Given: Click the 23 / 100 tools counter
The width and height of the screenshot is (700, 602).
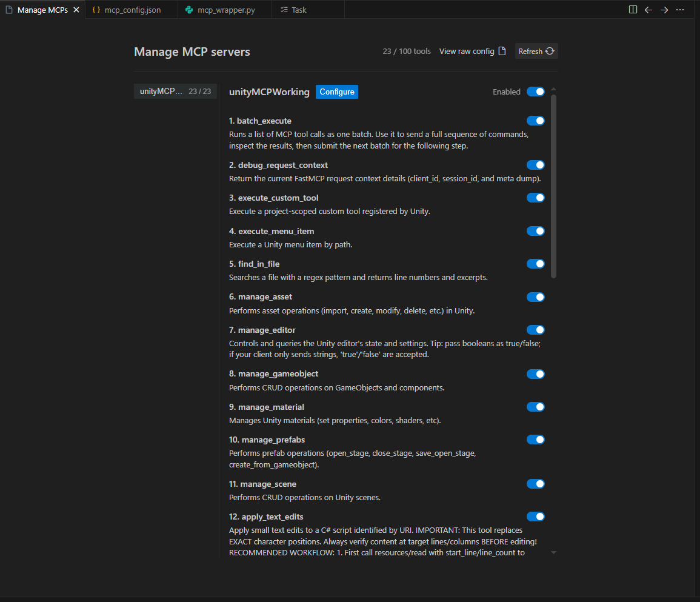Looking at the screenshot, I should click(407, 52).
